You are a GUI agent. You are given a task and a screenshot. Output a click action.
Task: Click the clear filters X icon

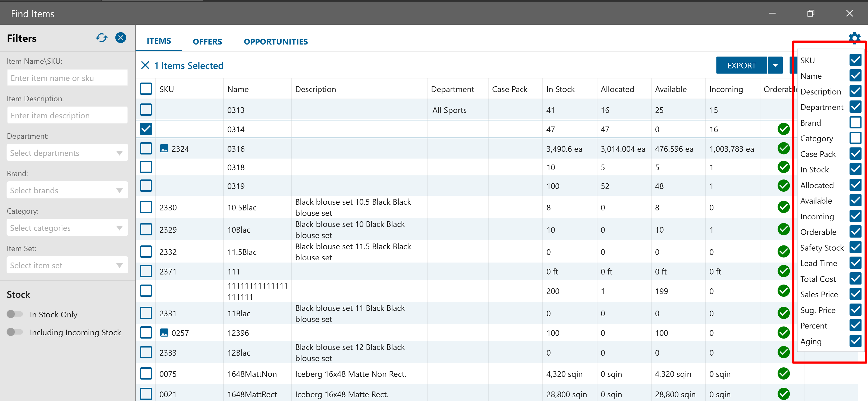click(121, 38)
